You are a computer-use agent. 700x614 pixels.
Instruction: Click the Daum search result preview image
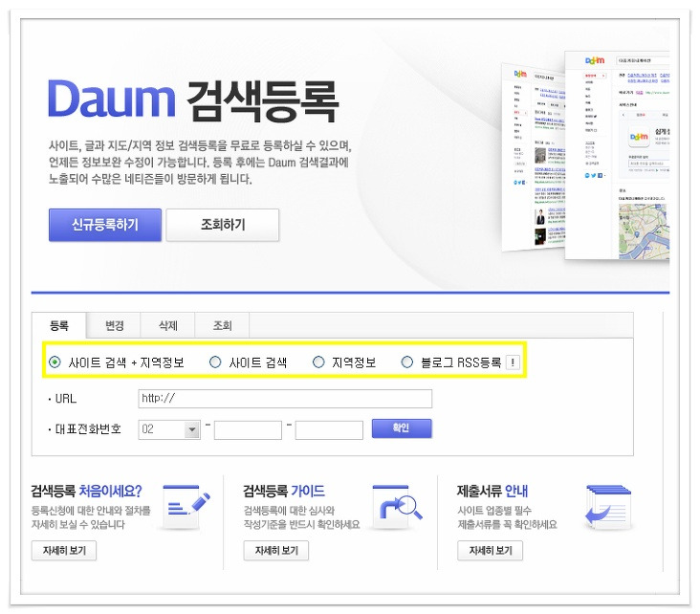pos(585,156)
